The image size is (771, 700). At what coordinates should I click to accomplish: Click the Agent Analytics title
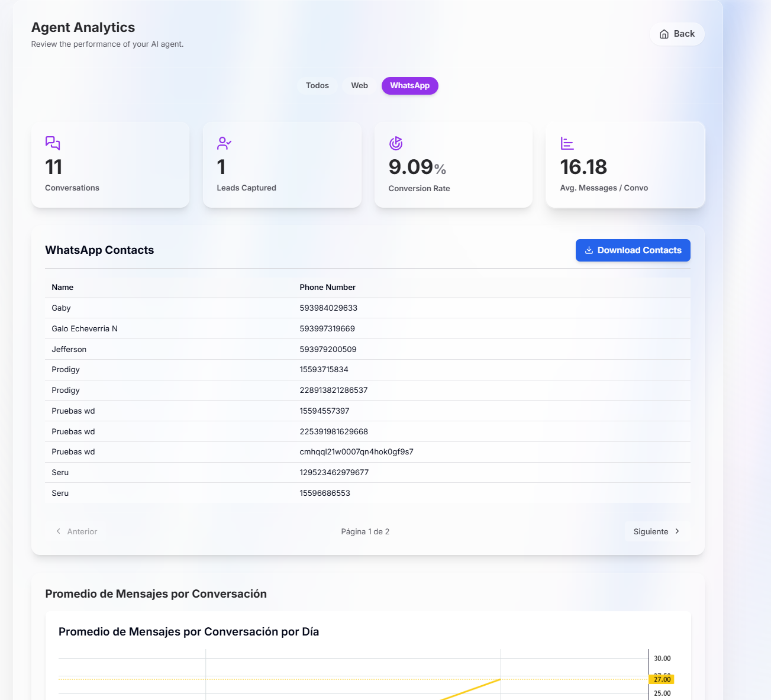[83, 27]
